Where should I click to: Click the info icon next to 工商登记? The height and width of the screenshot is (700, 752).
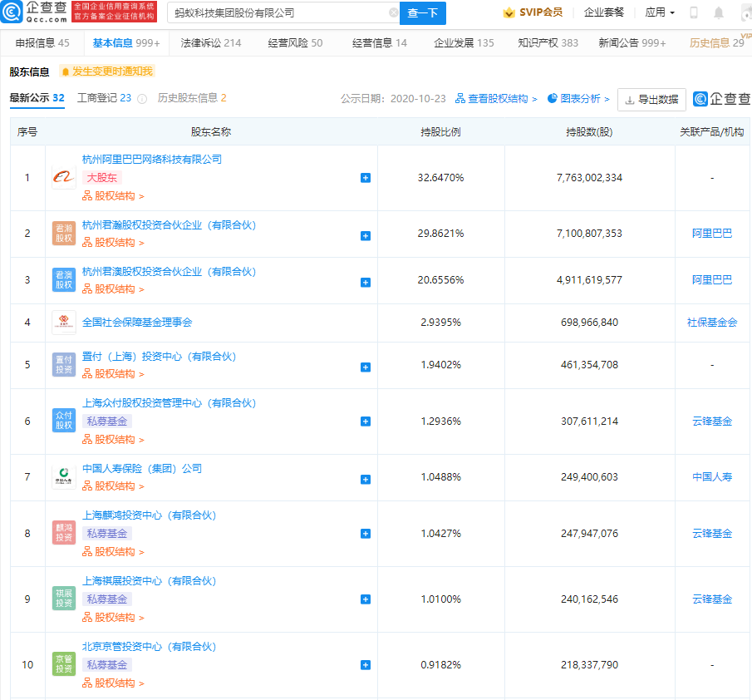pyautogui.click(x=142, y=99)
